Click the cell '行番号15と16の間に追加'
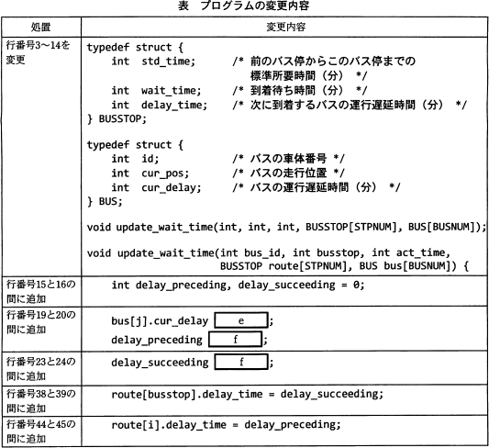 click(41, 291)
